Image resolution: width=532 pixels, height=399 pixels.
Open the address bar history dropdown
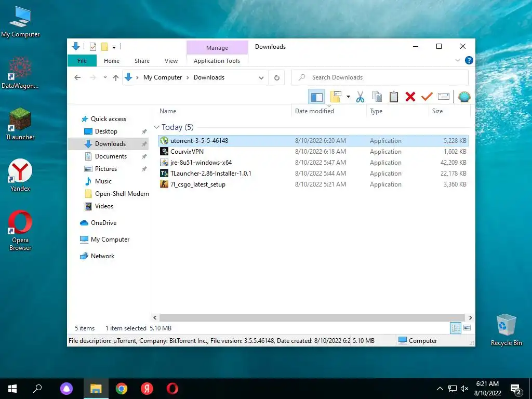(261, 78)
